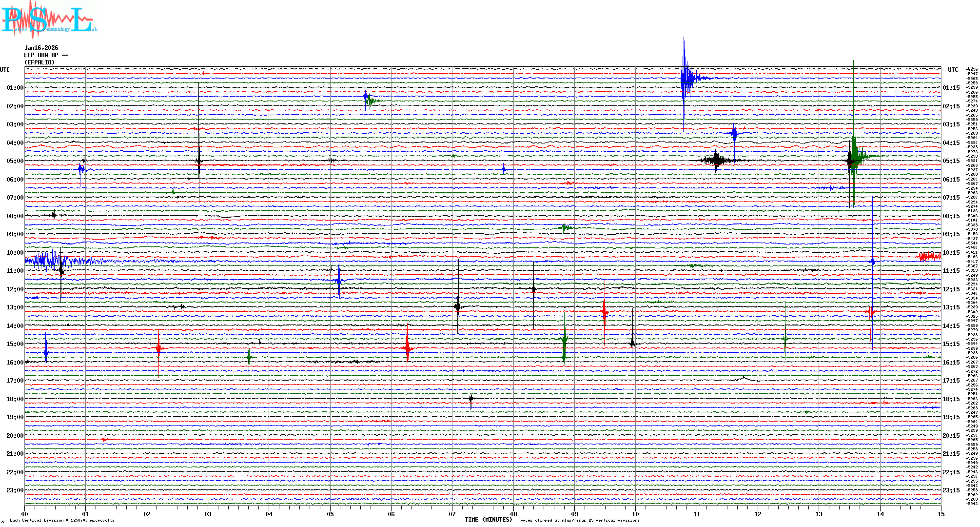Click the traces clipped footnote text
The image size is (980, 527).
point(578,520)
